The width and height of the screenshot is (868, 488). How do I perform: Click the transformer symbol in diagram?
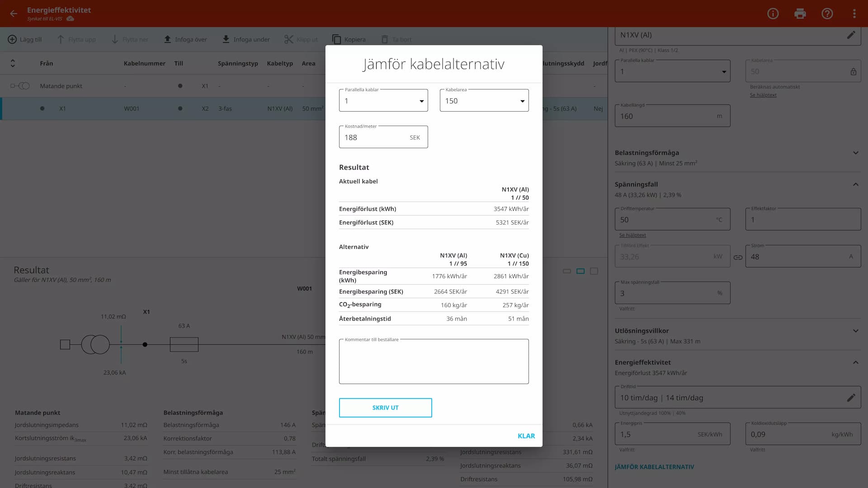pos(95,344)
